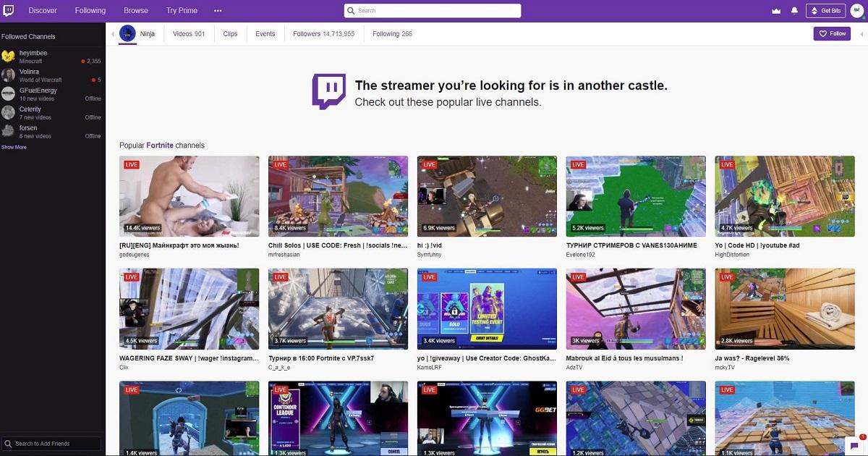Click Ninja's channel avatar
The height and width of the screenshot is (456, 868).
click(x=127, y=33)
